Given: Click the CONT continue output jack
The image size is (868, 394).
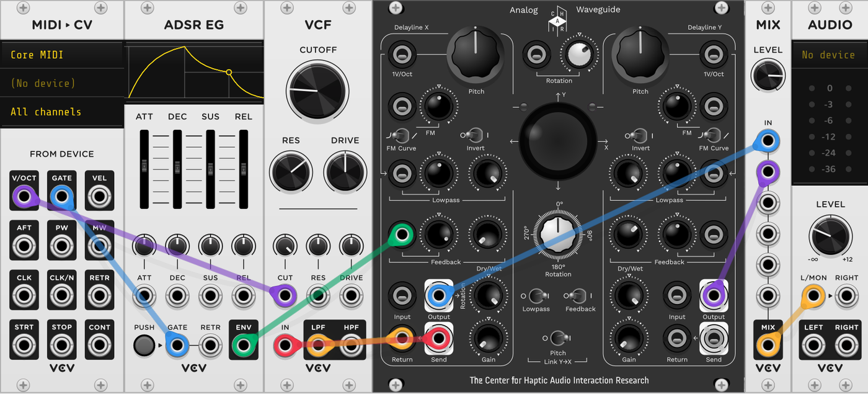Looking at the screenshot, I should (99, 346).
